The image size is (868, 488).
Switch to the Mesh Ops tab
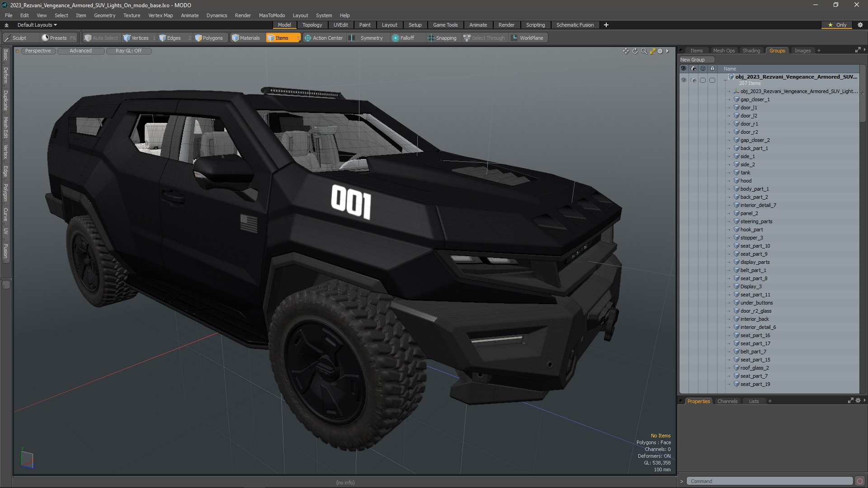[x=724, y=51]
